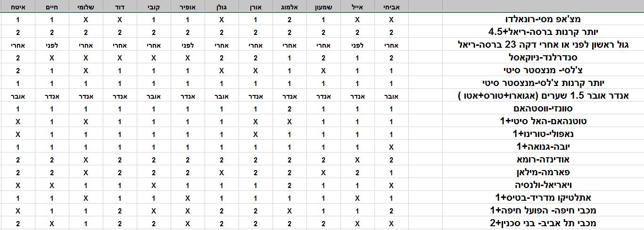Click the גולן column header cell
The height and width of the screenshot is (230, 644).
(x=222, y=6)
